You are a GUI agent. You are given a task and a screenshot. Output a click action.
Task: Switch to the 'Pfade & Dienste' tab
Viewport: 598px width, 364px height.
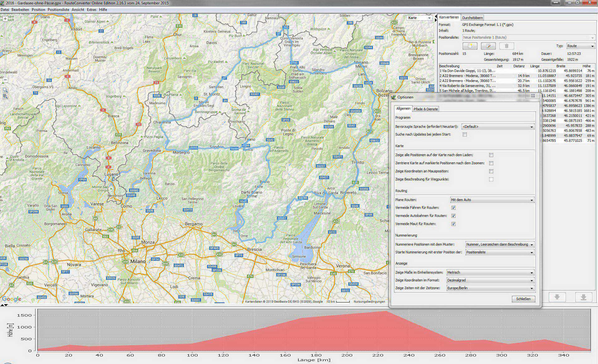tap(426, 109)
